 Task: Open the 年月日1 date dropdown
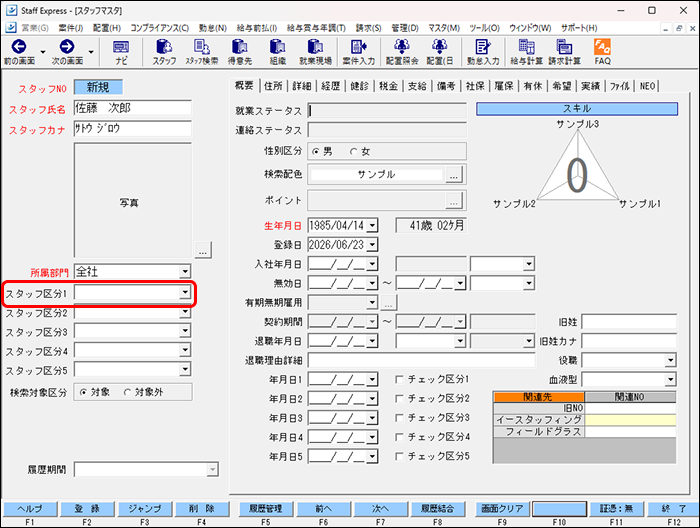pyautogui.click(x=372, y=379)
